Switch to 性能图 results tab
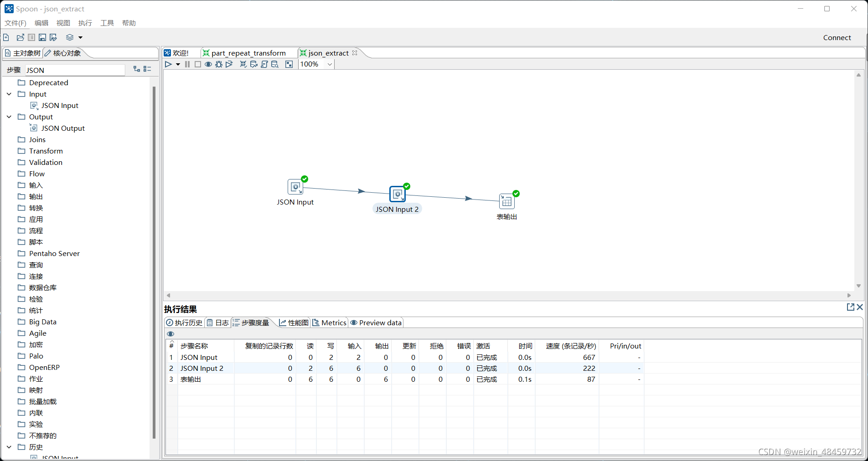 [294, 323]
